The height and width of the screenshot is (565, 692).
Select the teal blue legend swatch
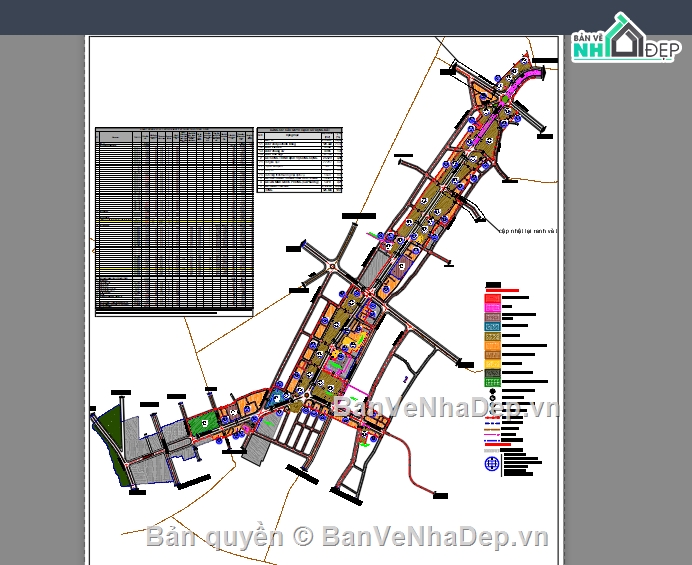[492, 327]
